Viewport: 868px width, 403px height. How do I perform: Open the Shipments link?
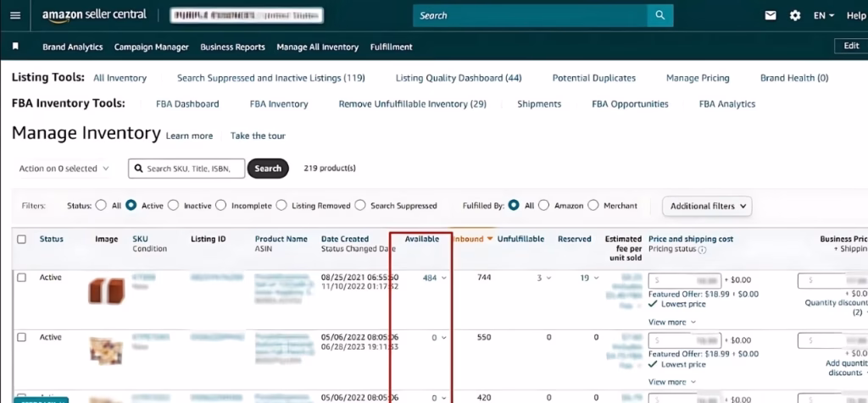(539, 104)
